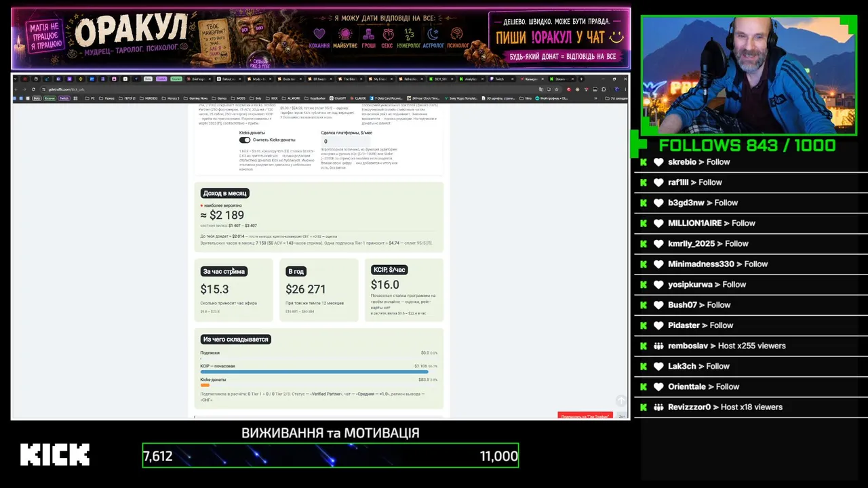
Task: Click the browser address bar URL
Action: tap(66, 89)
